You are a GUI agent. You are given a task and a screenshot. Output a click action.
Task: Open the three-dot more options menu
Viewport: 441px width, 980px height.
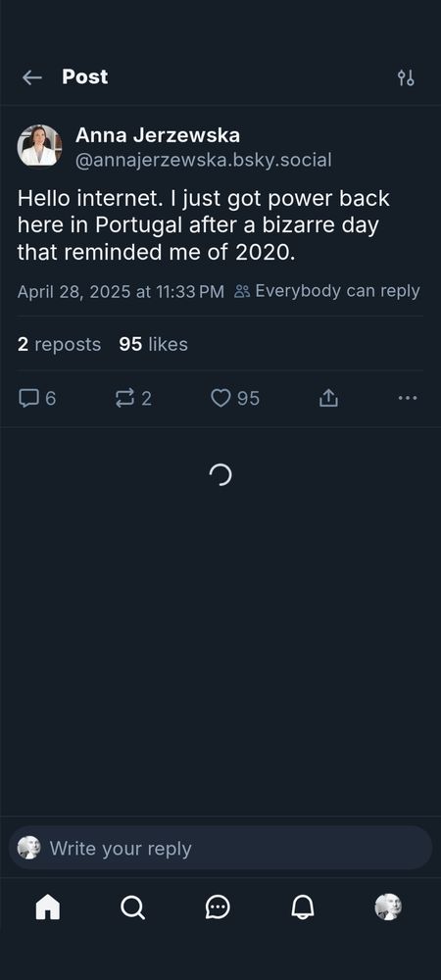(408, 398)
